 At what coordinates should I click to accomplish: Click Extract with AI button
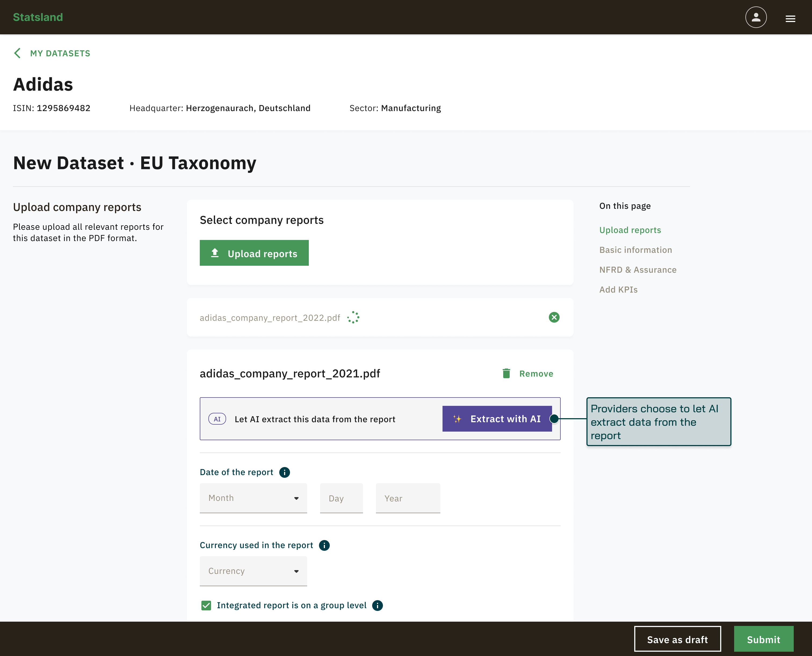[x=497, y=419]
